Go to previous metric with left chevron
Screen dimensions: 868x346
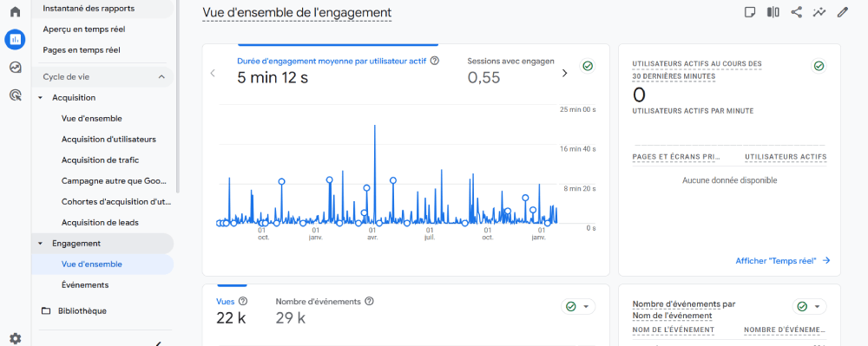click(213, 73)
